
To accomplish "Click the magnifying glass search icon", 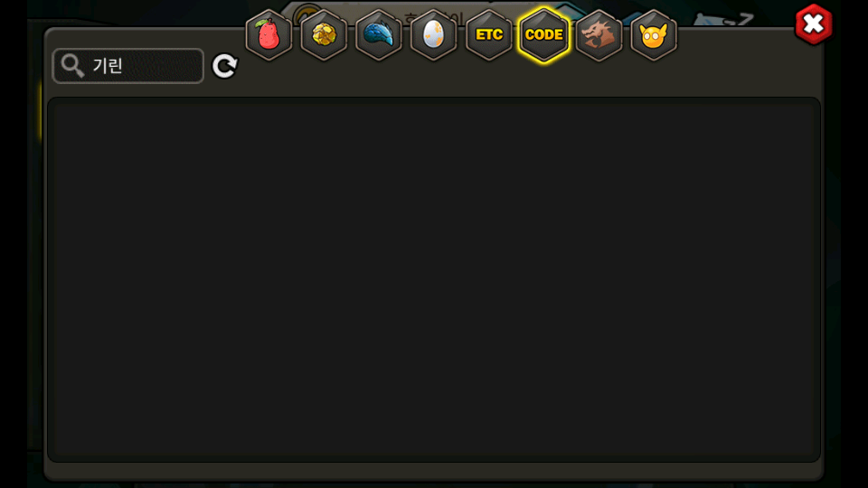I will point(72,66).
